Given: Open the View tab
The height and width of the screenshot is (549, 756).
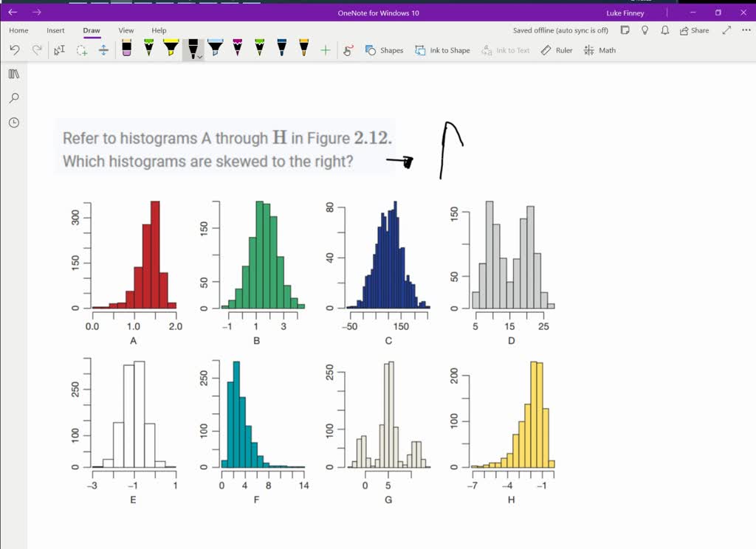Looking at the screenshot, I should [126, 30].
